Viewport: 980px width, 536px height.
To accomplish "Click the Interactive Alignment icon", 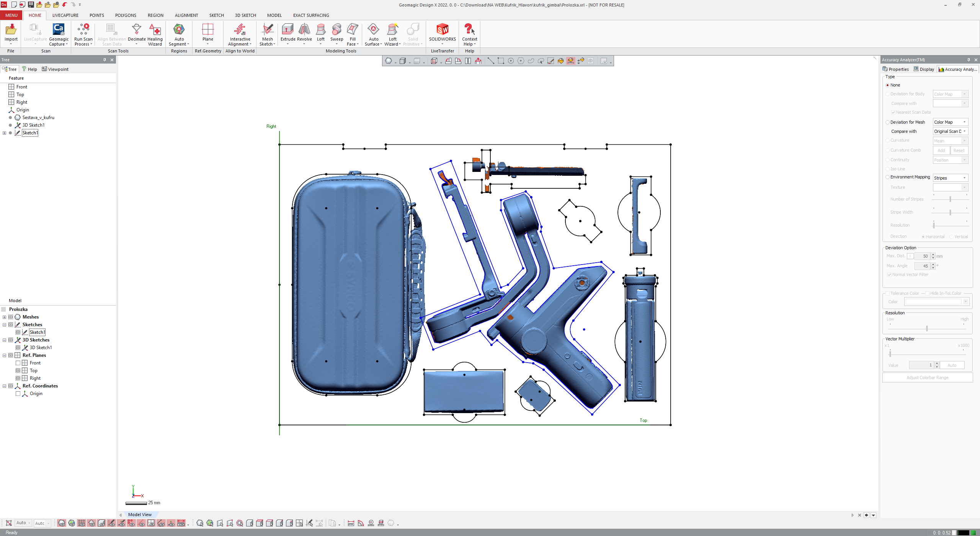I will coord(240,30).
